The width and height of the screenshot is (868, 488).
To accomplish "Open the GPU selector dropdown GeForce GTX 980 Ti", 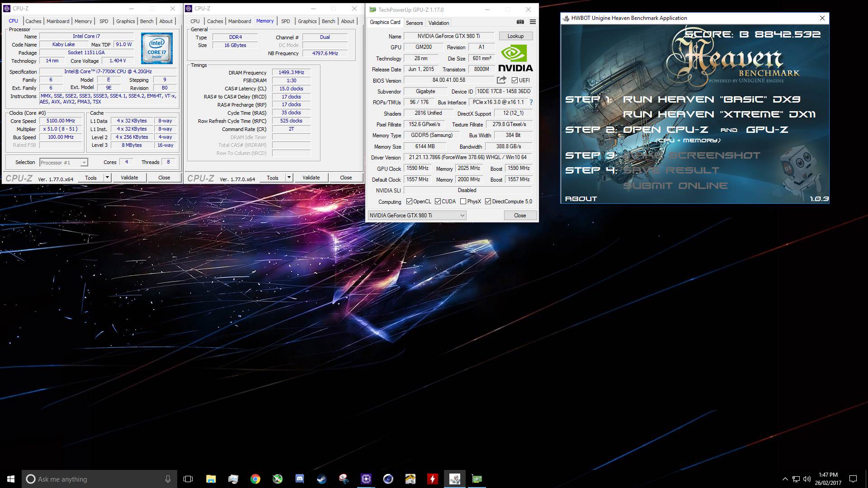I will 417,216.
